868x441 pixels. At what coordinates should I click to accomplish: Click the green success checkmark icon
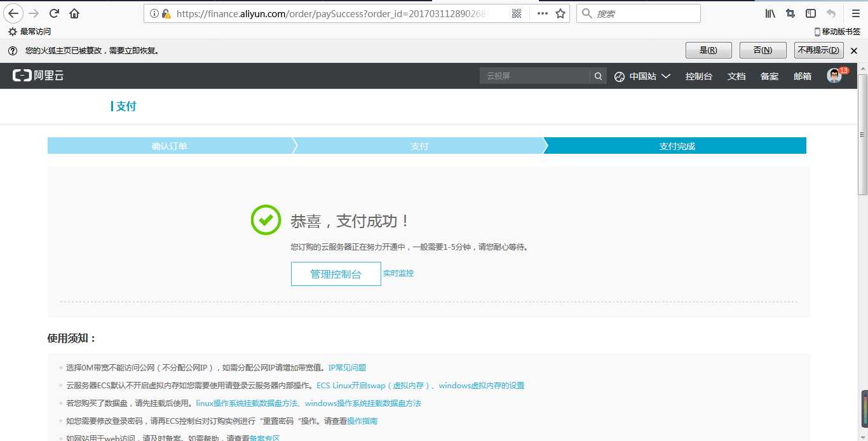(x=265, y=220)
